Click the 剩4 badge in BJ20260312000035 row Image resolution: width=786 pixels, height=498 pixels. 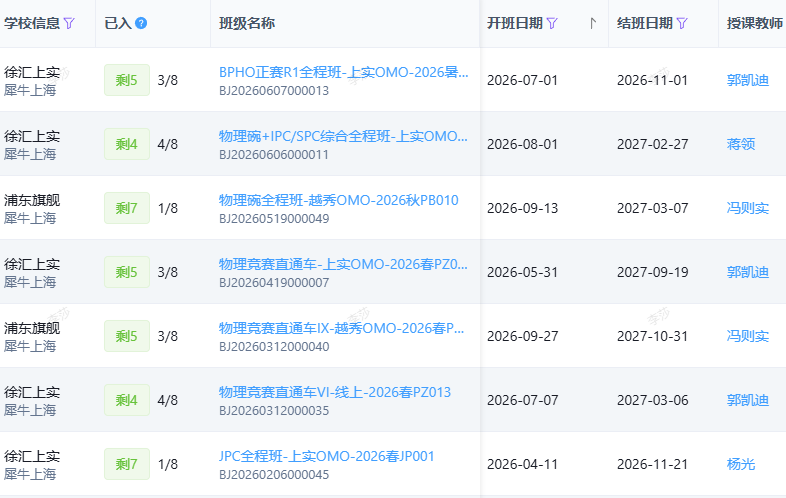tap(127, 400)
